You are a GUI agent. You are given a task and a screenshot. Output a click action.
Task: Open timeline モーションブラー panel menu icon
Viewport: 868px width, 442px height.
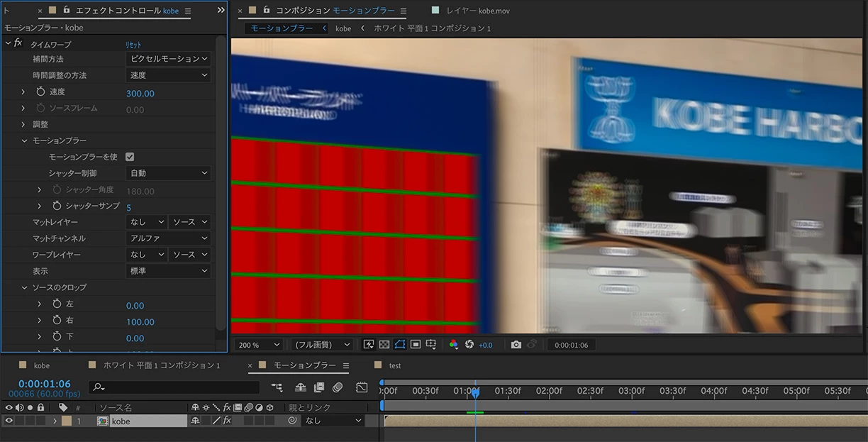345,365
